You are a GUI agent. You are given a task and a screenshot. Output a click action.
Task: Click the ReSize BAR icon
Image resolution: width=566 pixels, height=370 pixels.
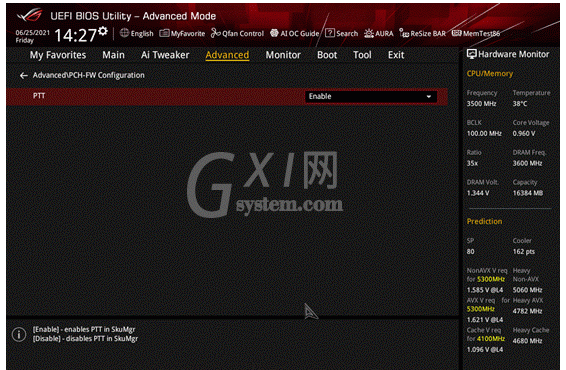404,33
